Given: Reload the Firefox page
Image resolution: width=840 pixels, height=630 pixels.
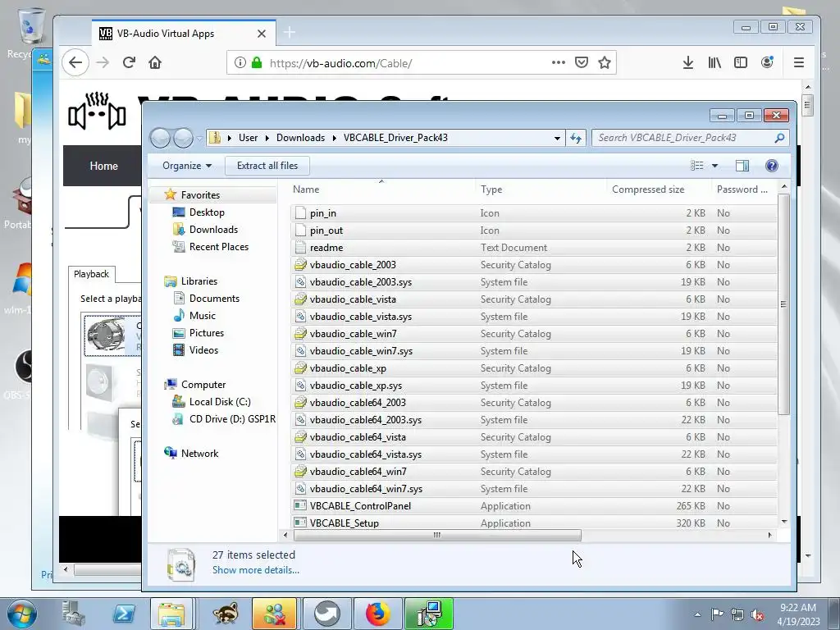Looking at the screenshot, I should [x=129, y=62].
